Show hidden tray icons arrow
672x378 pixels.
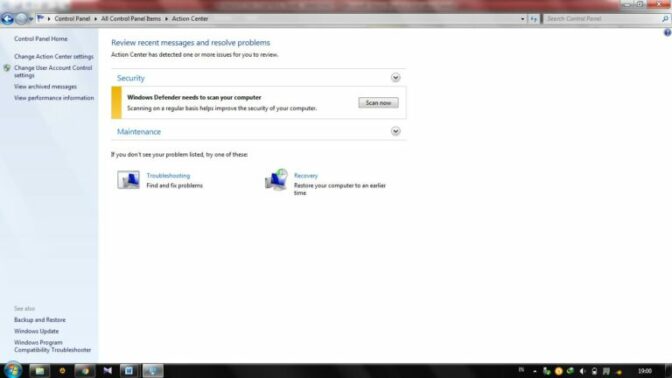click(x=534, y=371)
